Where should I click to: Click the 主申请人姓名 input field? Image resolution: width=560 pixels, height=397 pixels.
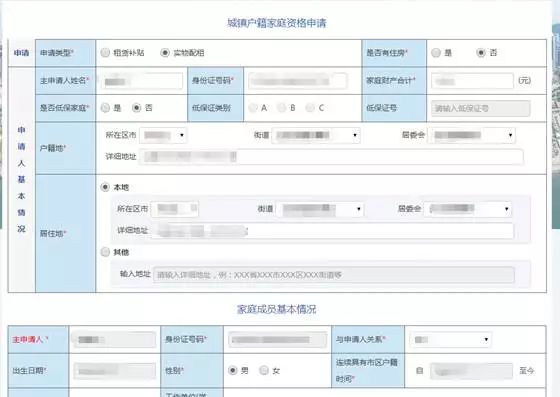142,81
